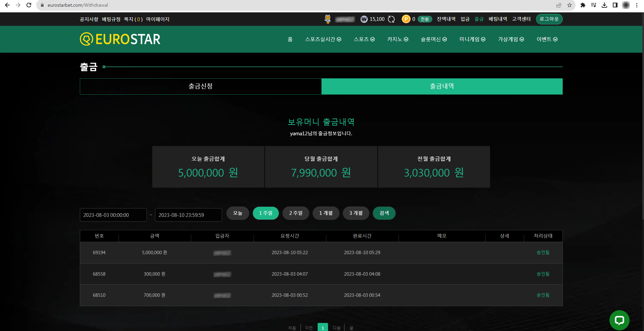644x331 pixels.
Task: Open 출금 withdrawal link in top bar
Action: coord(479,19)
